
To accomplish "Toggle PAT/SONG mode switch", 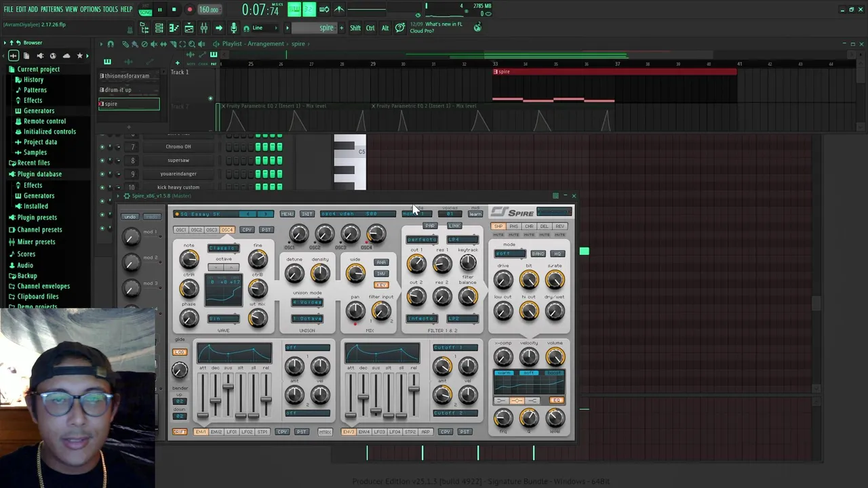I will [145, 10].
